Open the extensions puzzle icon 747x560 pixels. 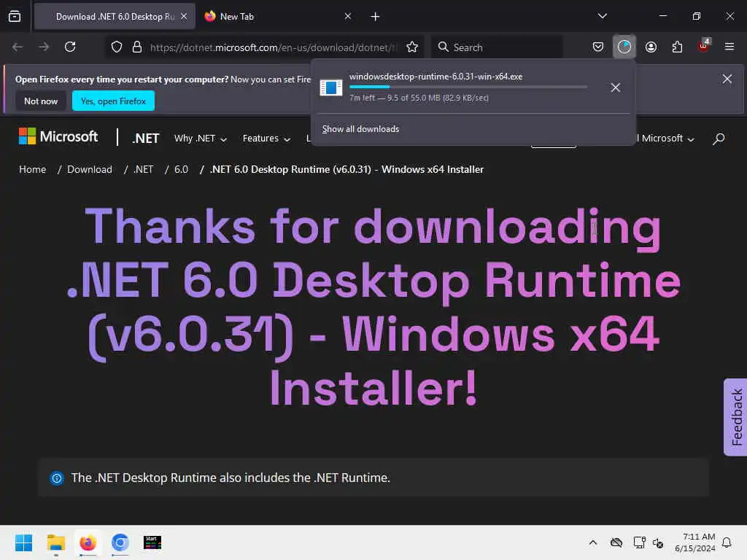677,47
